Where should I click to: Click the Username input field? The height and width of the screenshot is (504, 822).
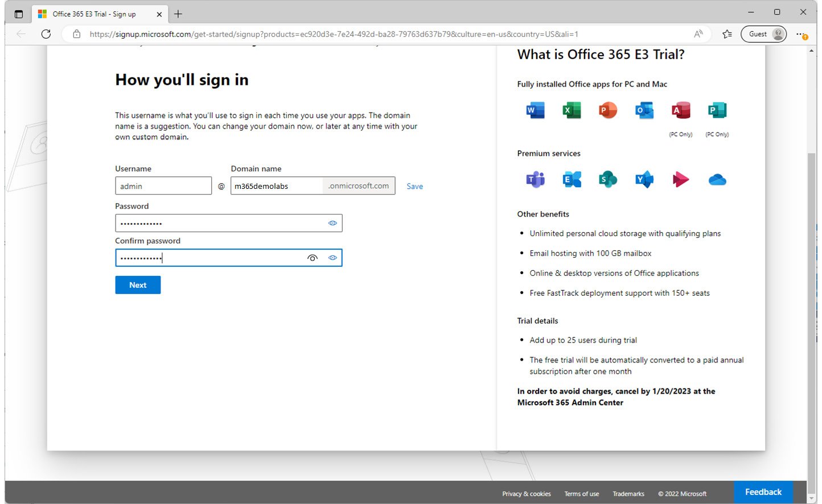point(163,186)
